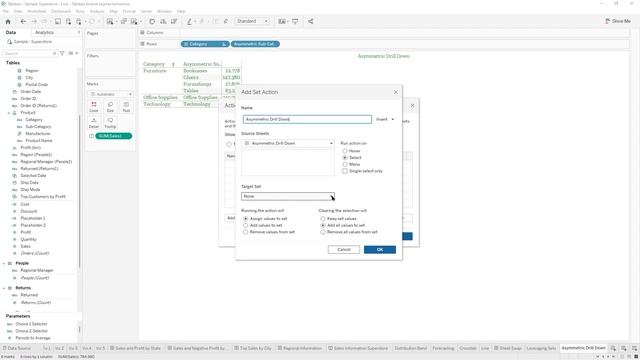Open the Analysis menu
The height and width of the screenshot is (360, 640).
tap(97, 11)
